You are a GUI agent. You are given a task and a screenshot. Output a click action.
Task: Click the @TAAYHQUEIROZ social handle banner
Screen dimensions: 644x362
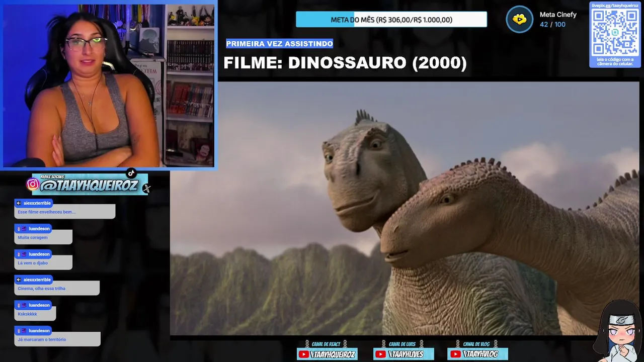90,185
